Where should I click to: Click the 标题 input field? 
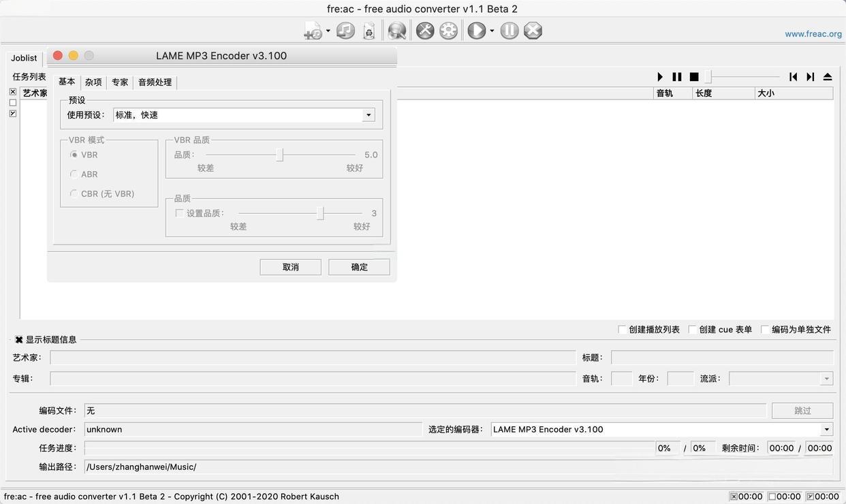[x=722, y=358]
